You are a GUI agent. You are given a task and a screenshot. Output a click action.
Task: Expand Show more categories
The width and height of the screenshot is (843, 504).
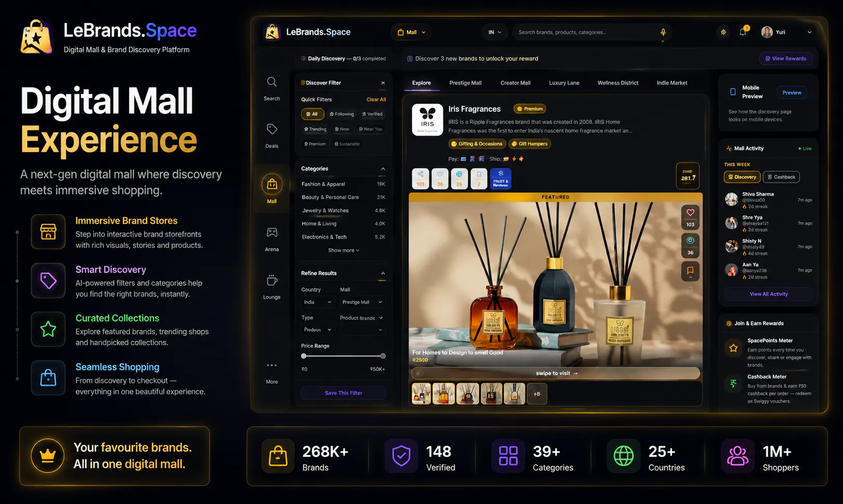[344, 250]
